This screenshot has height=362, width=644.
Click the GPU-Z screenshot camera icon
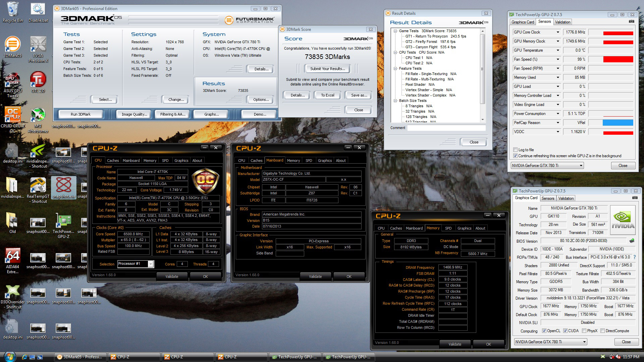(631, 21)
